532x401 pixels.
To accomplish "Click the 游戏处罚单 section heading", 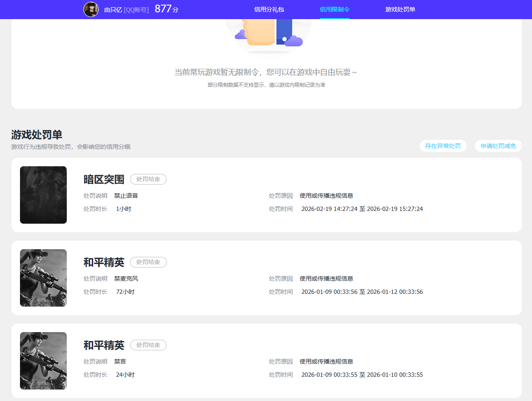I will (37, 135).
